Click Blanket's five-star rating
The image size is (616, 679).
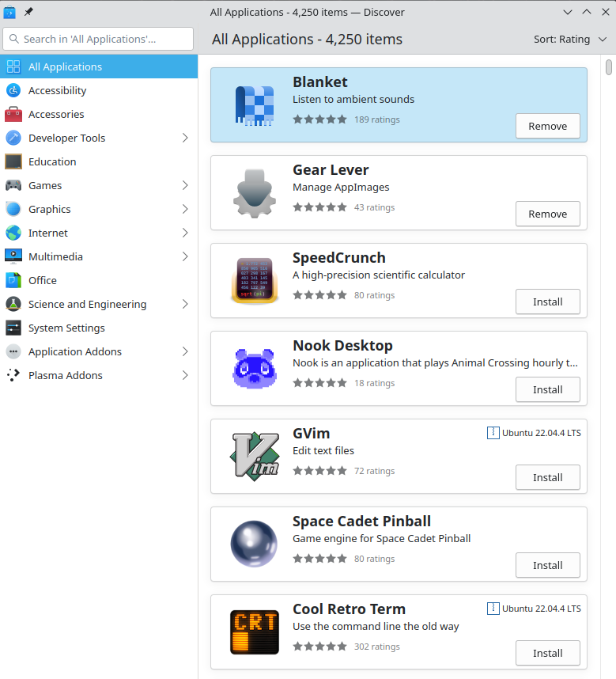[x=319, y=119]
